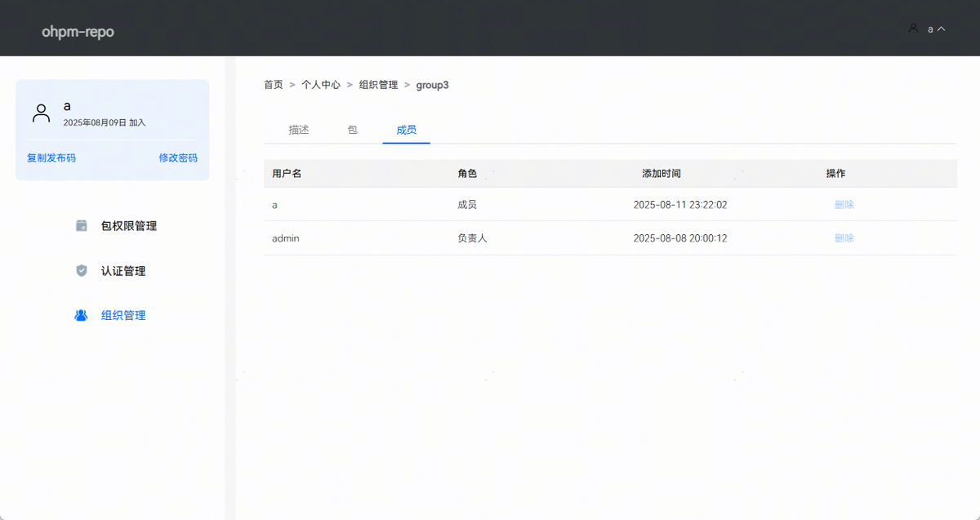This screenshot has height=520, width=980.
Task: Copy the publish code via 复制发布码
Action: coord(51,158)
